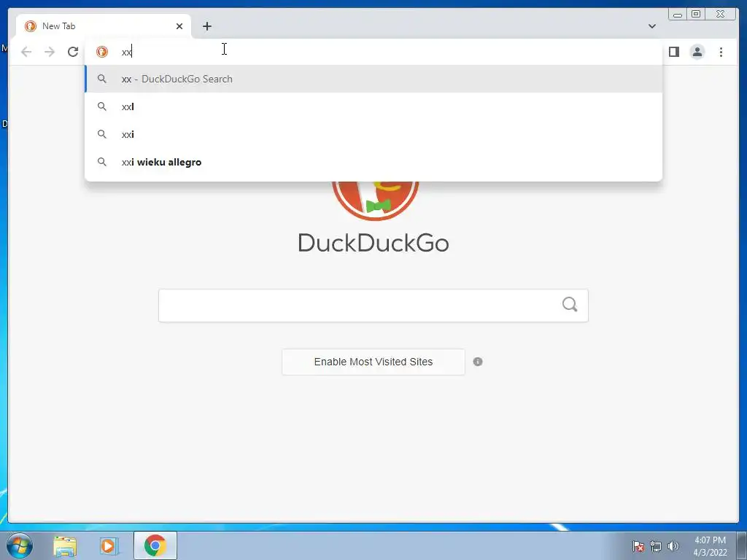Choose suggestion xxi wieku allegro
Viewport: 747px width, 560px height.
point(373,162)
